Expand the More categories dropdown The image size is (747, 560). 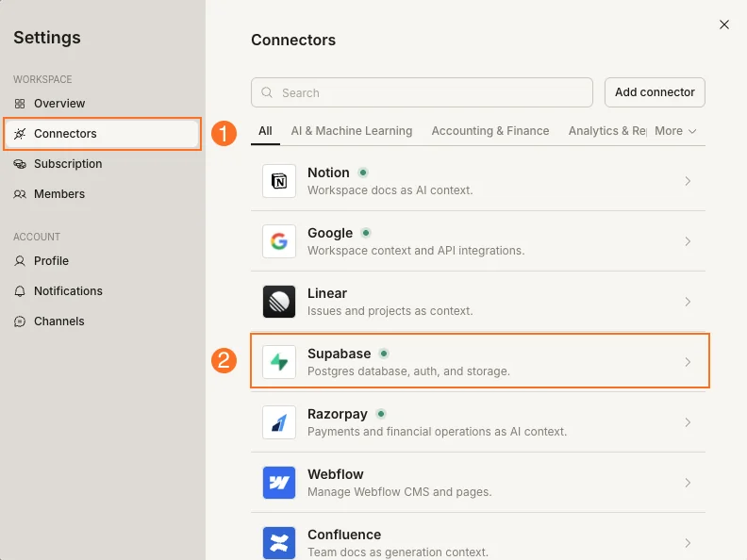[675, 131]
